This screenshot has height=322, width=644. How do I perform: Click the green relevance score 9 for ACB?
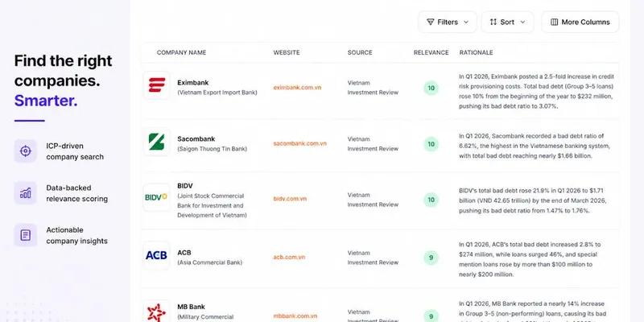tap(431, 258)
